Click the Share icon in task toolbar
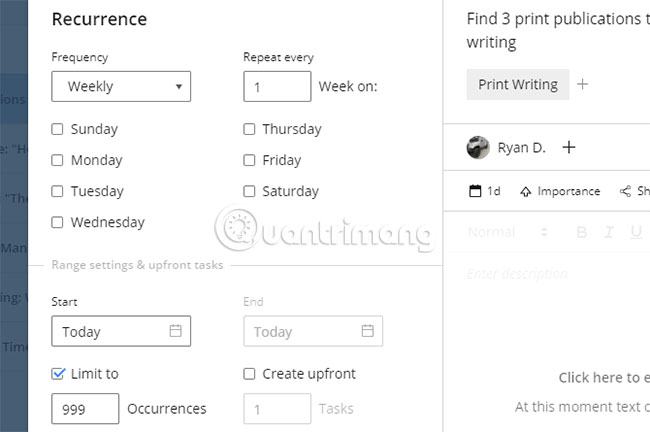The height and width of the screenshot is (432, 650). [626, 191]
